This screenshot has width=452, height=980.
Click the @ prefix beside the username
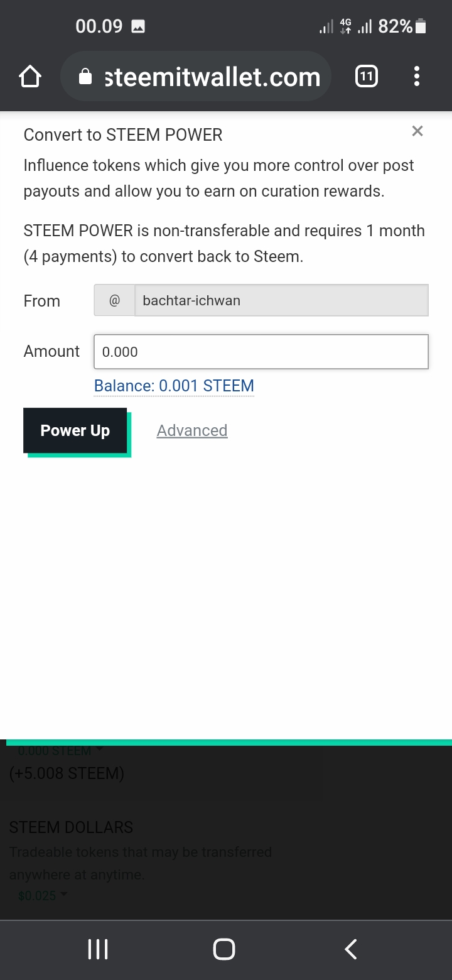click(114, 300)
